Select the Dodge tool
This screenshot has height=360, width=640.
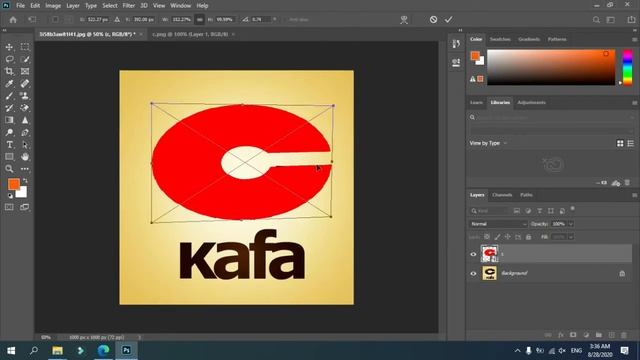pos(9,132)
